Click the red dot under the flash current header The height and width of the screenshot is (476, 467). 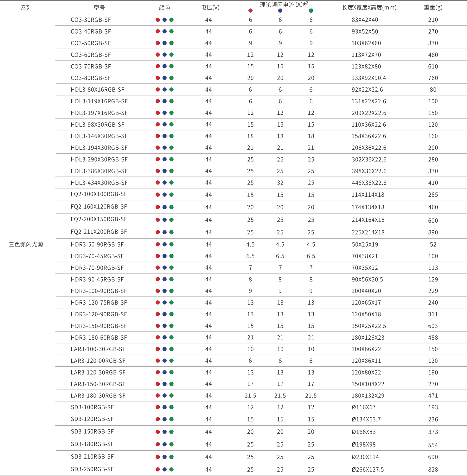point(250,10)
